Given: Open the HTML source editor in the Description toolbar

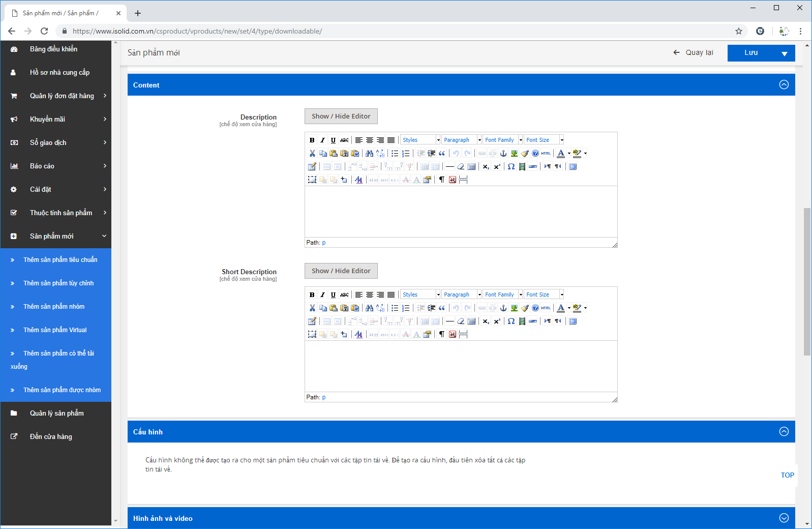Looking at the screenshot, I should point(546,153).
